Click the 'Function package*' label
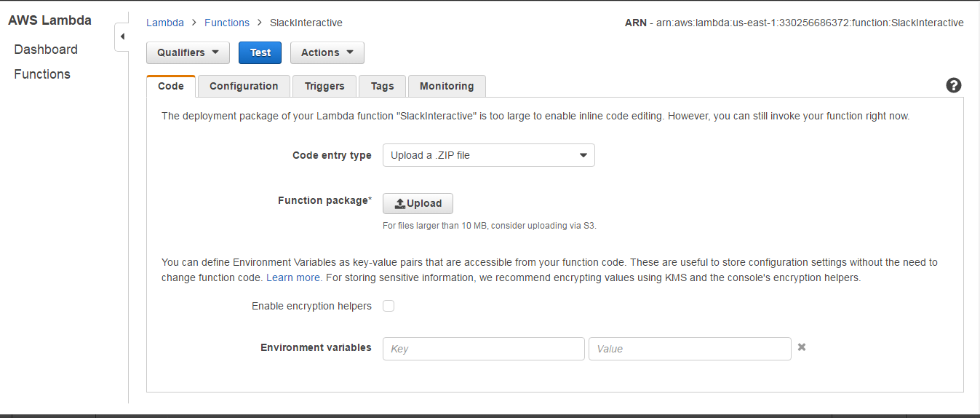The height and width of the screenshot is (418, 980). click(x=324, y=200)
